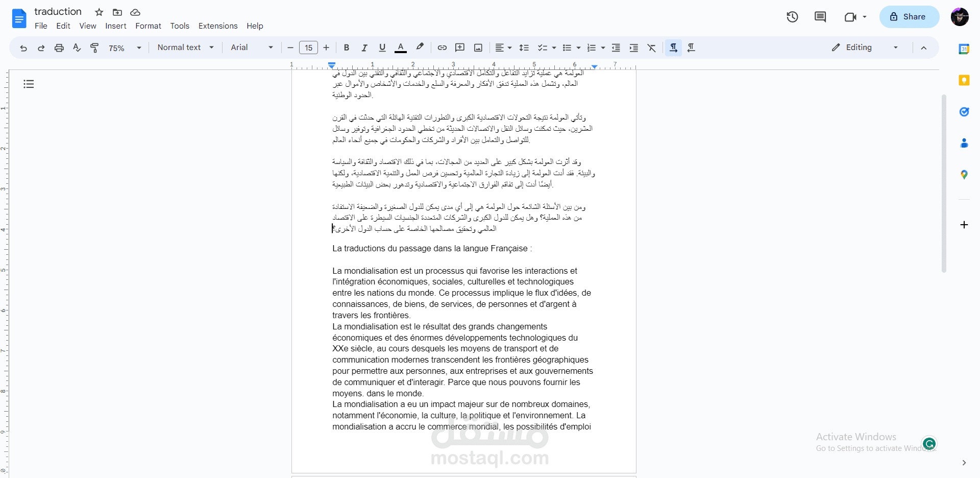Switch to left-to-right paragraph direction
The image size is (980, 478).
point(673,47)
